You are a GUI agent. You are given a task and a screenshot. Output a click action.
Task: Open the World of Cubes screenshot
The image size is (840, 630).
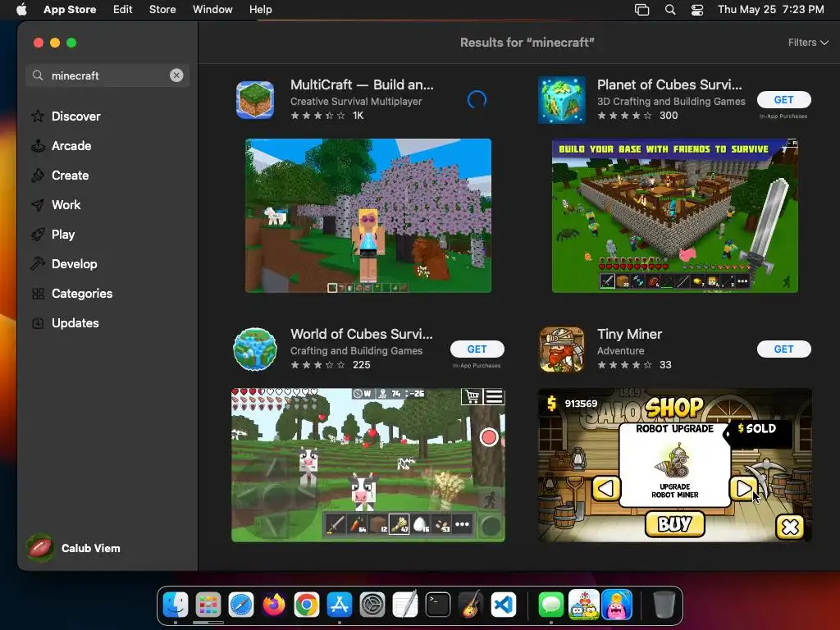point(368,465)
